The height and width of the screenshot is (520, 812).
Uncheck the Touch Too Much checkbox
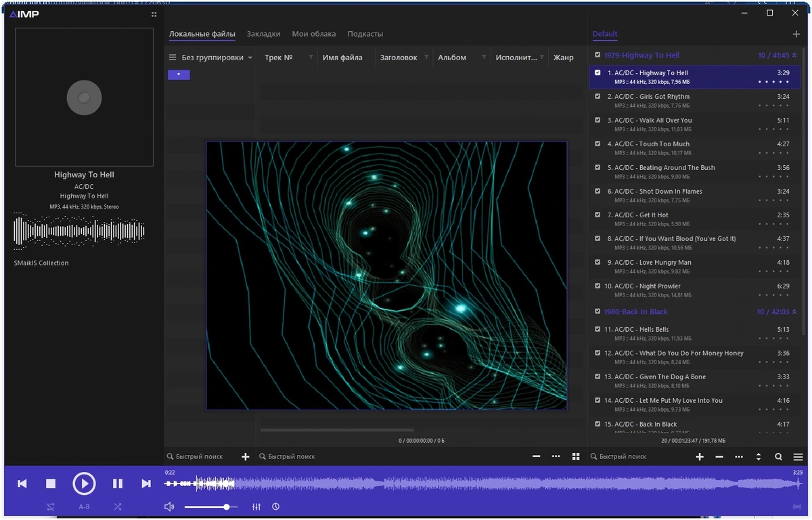(x=597, y=144)
